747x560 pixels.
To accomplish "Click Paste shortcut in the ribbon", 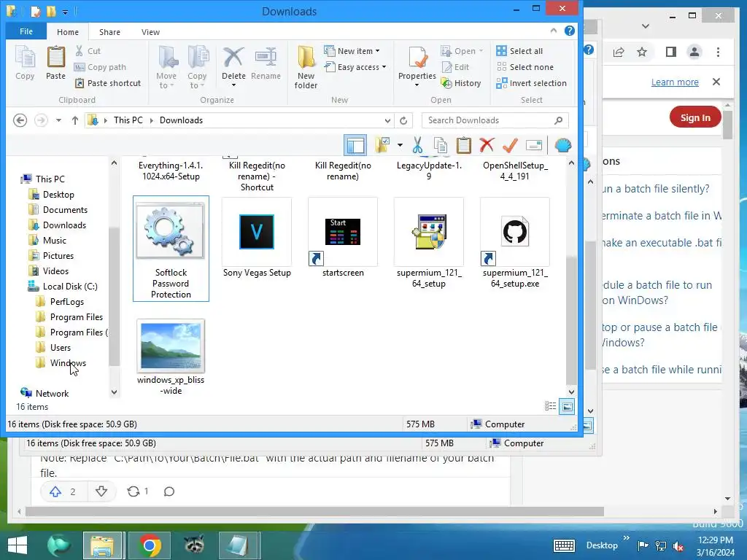I will (108, 83).
